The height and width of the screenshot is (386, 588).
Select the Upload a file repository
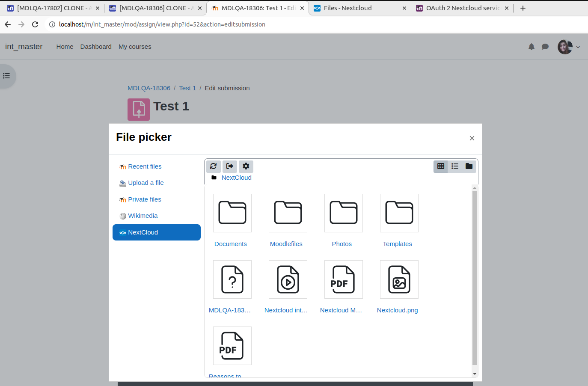tap(157, 183)
